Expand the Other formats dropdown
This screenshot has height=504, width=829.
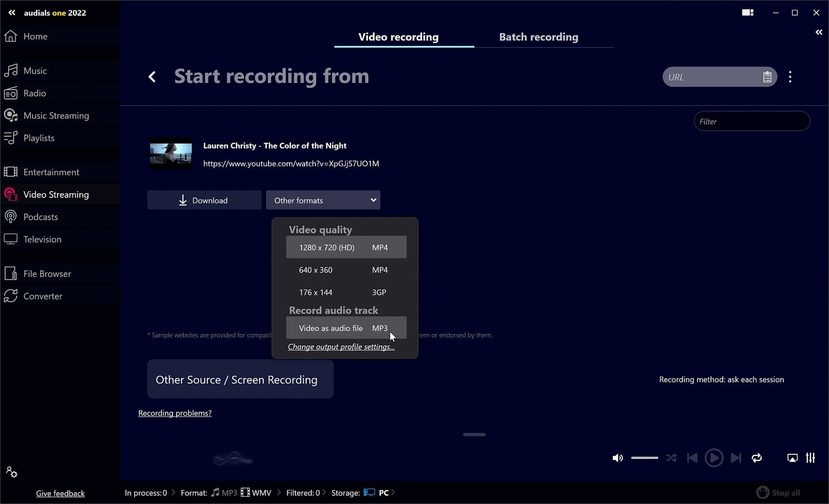323,200
